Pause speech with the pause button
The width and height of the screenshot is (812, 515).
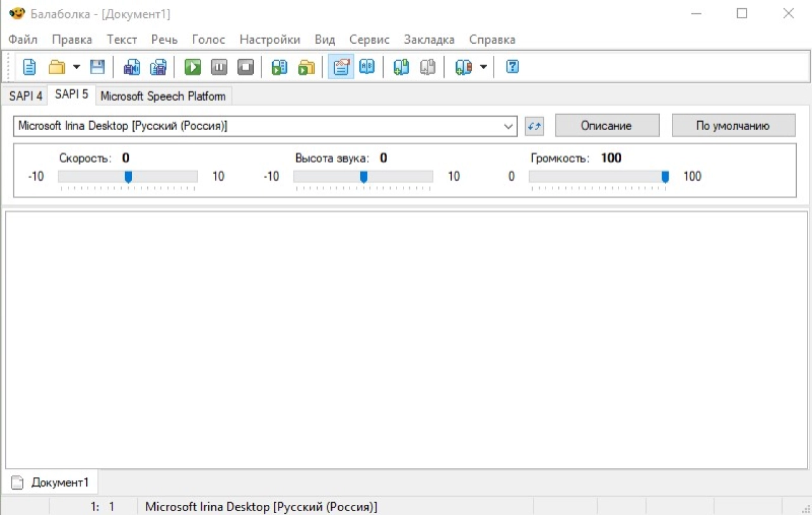[219, 67]
